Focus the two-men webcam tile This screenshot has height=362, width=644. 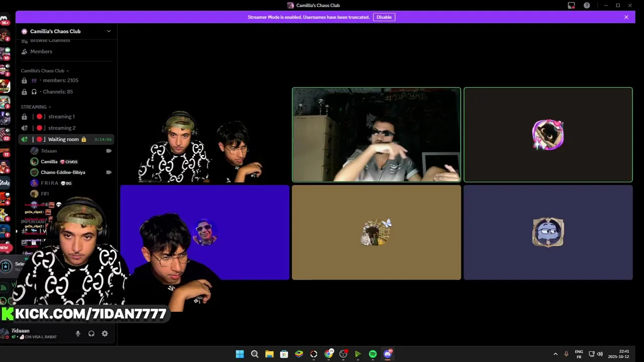[x=205, y=135]
